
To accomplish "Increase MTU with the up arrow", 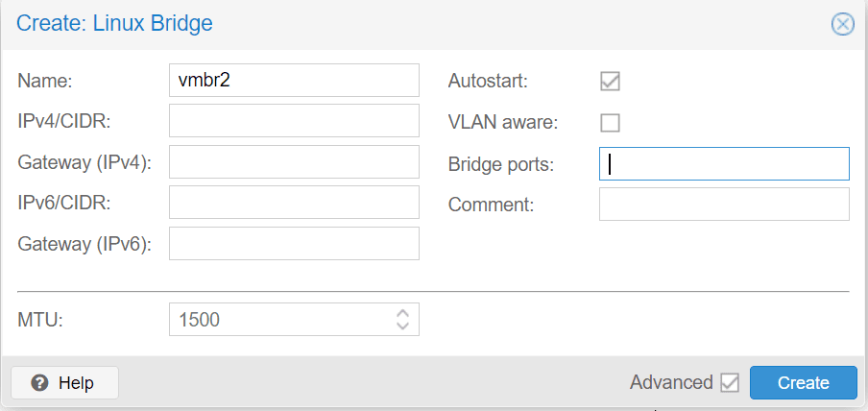I will (x=402, y=313).
